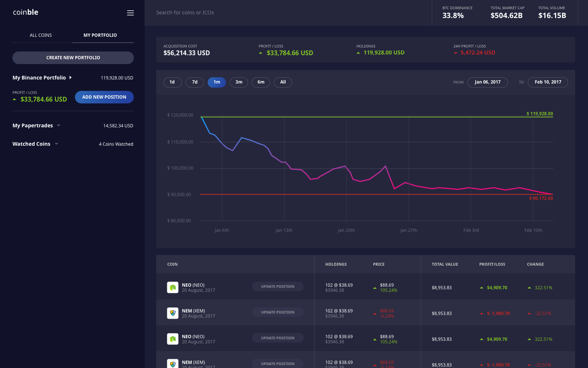This screenshot has width=588, height=368.
Task: Click the coinble logo
Action: (x=26, y=12)
